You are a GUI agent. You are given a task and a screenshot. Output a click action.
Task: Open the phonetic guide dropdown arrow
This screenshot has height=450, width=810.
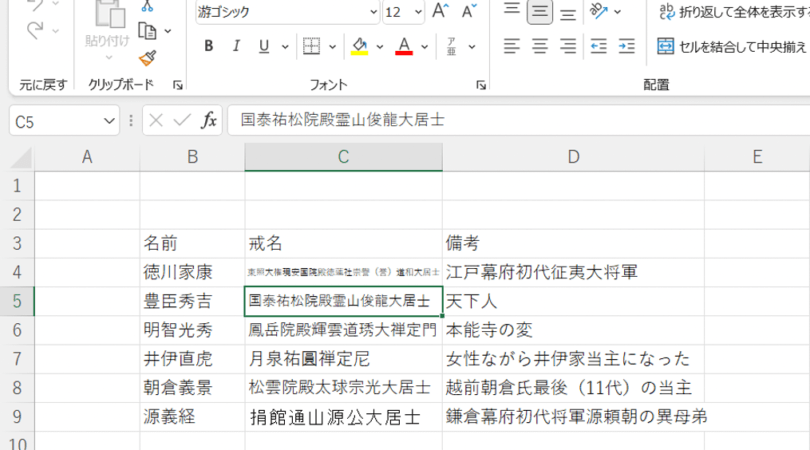coord(472,47)
